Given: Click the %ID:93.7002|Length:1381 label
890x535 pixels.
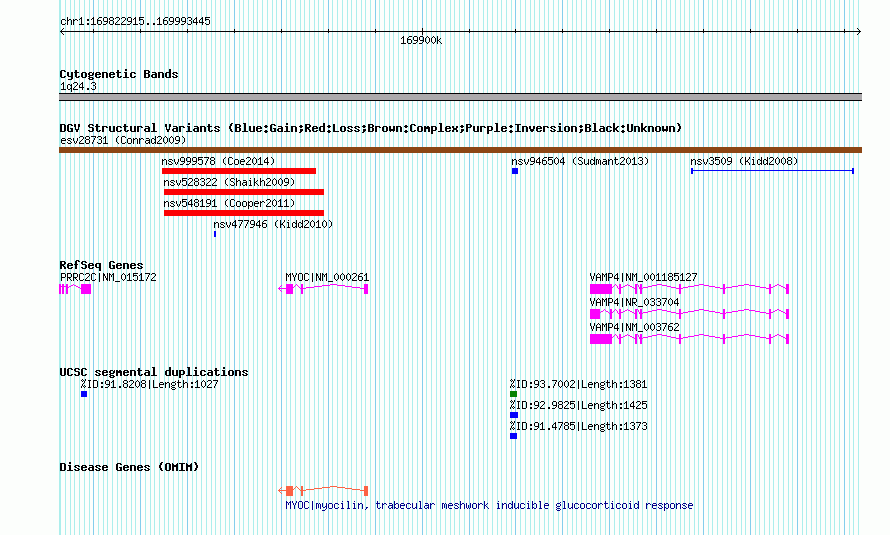Looking at the screenshot, I should [x=578, y=384].
